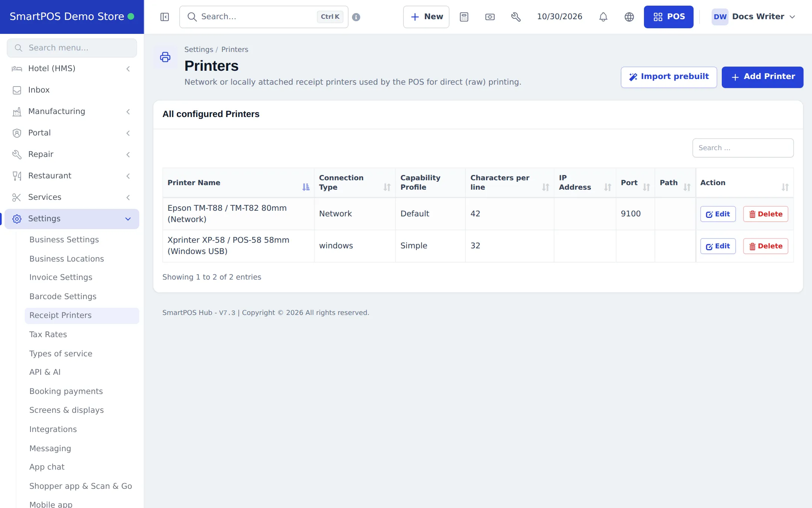
Task: Expand the Repair menu
Action: tap(71, 154)
